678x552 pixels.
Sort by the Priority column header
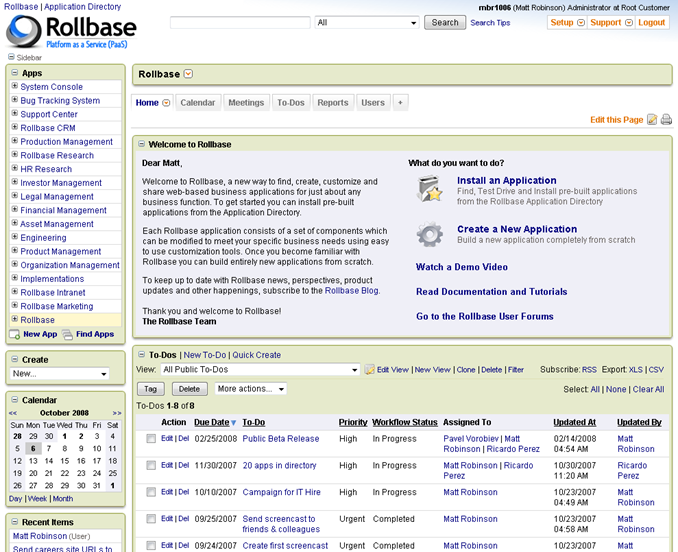(353, 422)
